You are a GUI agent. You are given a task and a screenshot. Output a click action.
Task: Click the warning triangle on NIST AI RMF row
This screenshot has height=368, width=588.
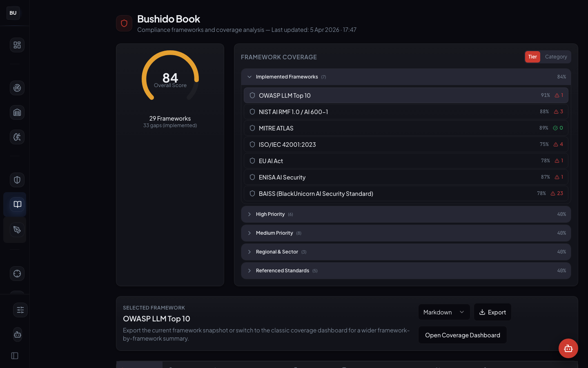(556, 112)
